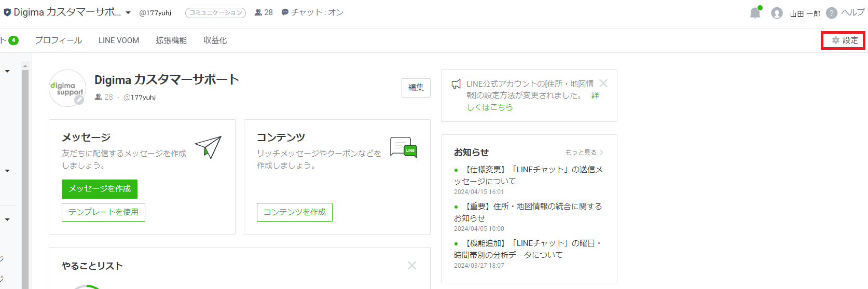Switch to the 収益化 tab

click(215, 40)
